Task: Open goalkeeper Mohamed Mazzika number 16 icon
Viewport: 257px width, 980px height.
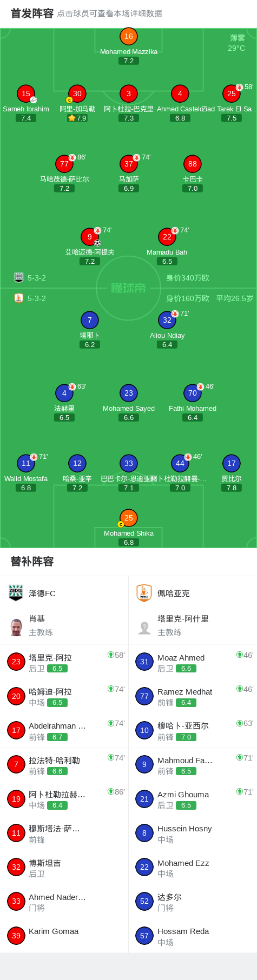Action: [129, 36]
